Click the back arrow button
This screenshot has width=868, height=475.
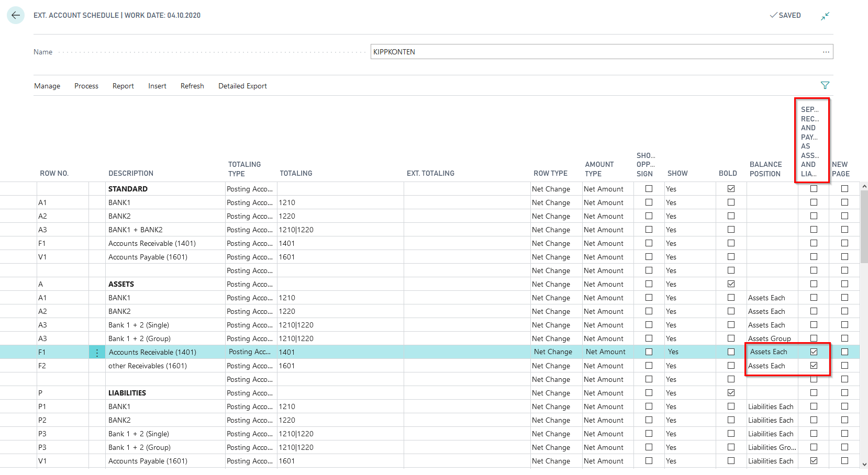[x=16, y=15]
